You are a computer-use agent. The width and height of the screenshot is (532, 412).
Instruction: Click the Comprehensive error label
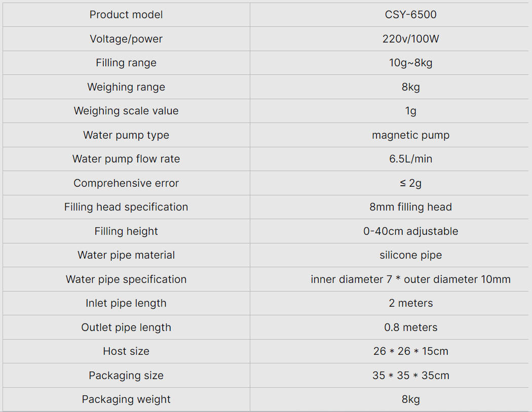(126, 183)
